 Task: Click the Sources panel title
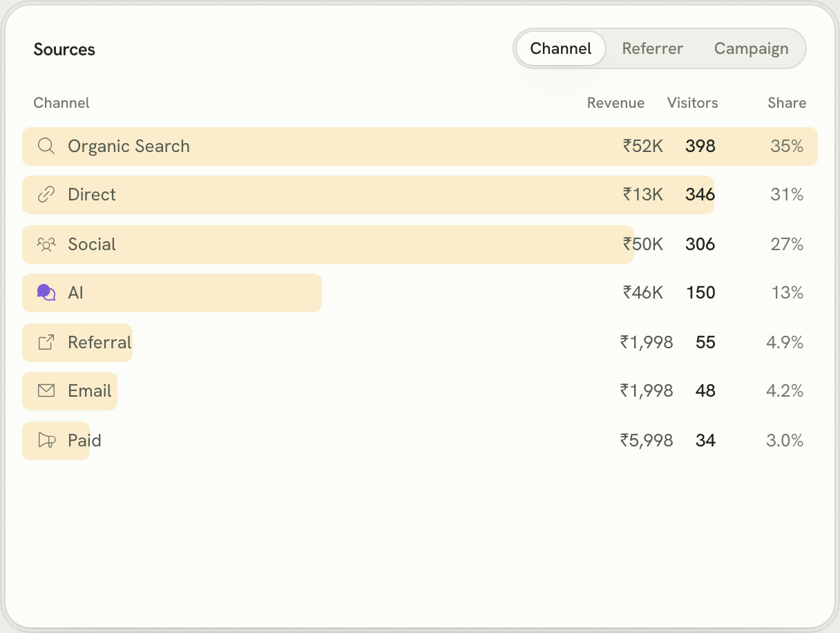(x=64, y=50)
